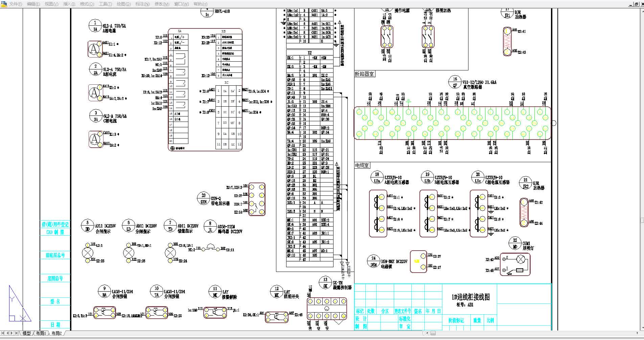Click the UCS triangle icon in the drawing

click(19, 304)
